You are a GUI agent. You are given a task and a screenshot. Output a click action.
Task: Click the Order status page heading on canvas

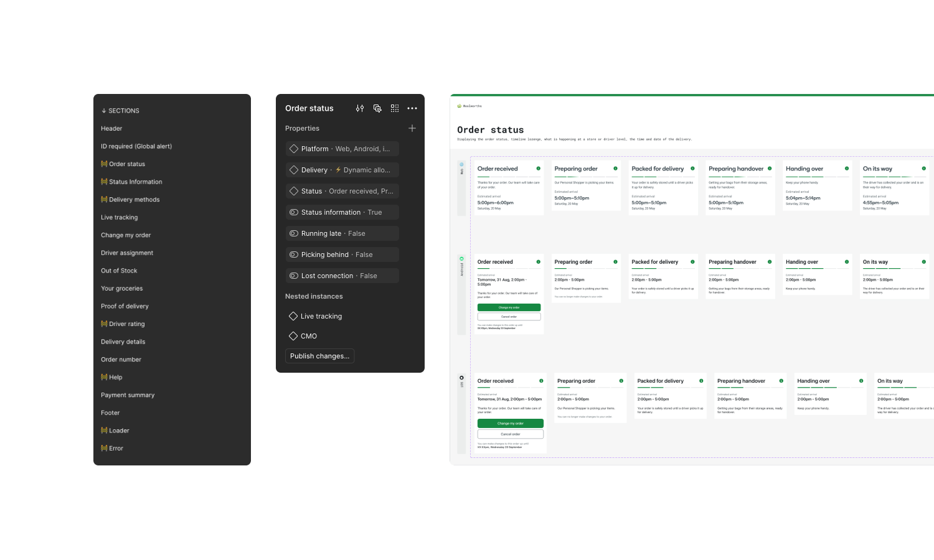491,130
